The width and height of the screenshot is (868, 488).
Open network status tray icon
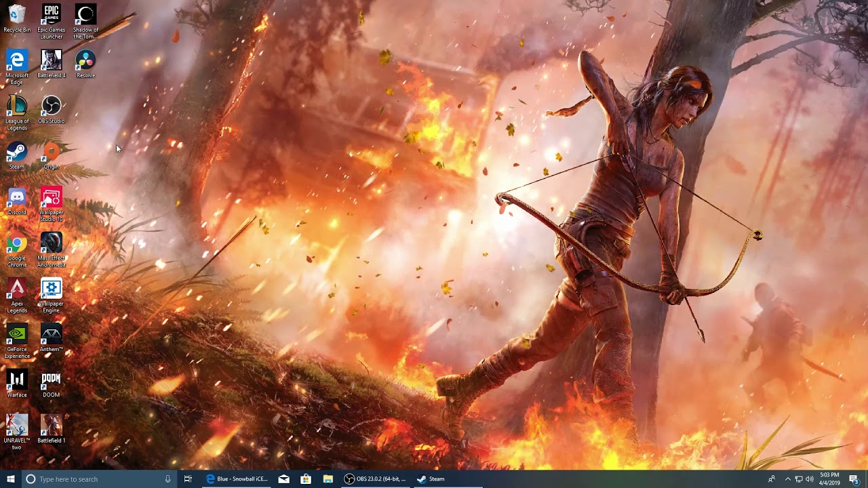(798, 479)
